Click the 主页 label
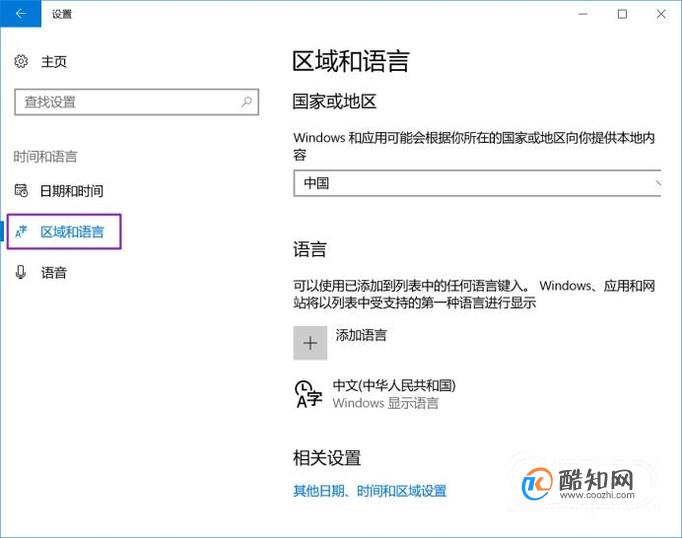This screenshot has width=682, height=538. (54, 62)
